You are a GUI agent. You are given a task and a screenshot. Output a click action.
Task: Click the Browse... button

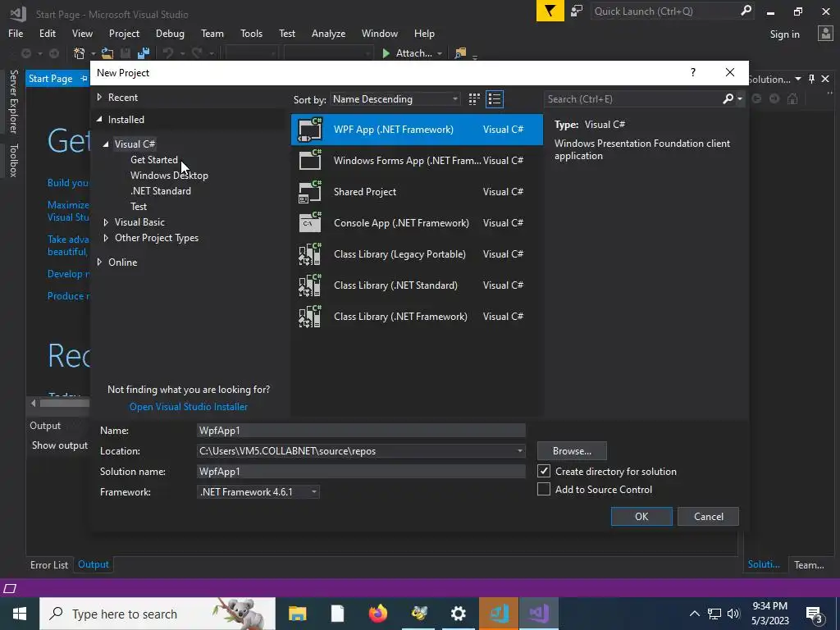click(572, 451)
